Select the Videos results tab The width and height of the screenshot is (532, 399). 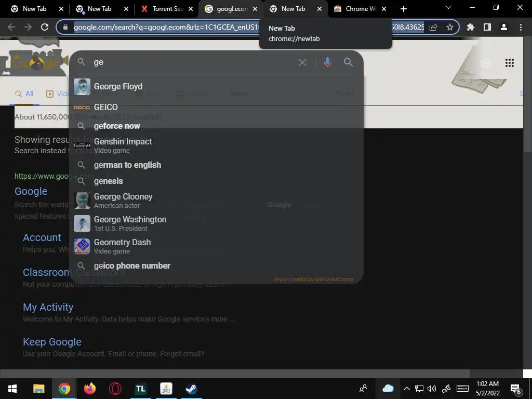[x=57, y=94]
